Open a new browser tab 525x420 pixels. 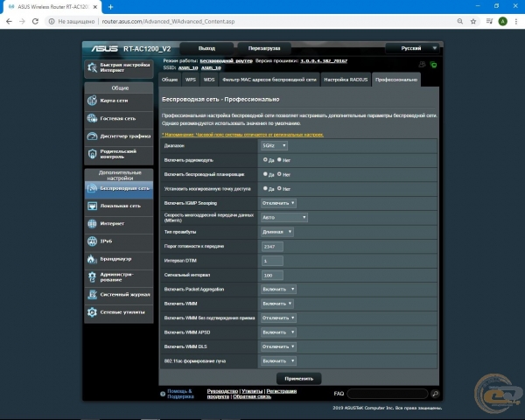(110, 7)
